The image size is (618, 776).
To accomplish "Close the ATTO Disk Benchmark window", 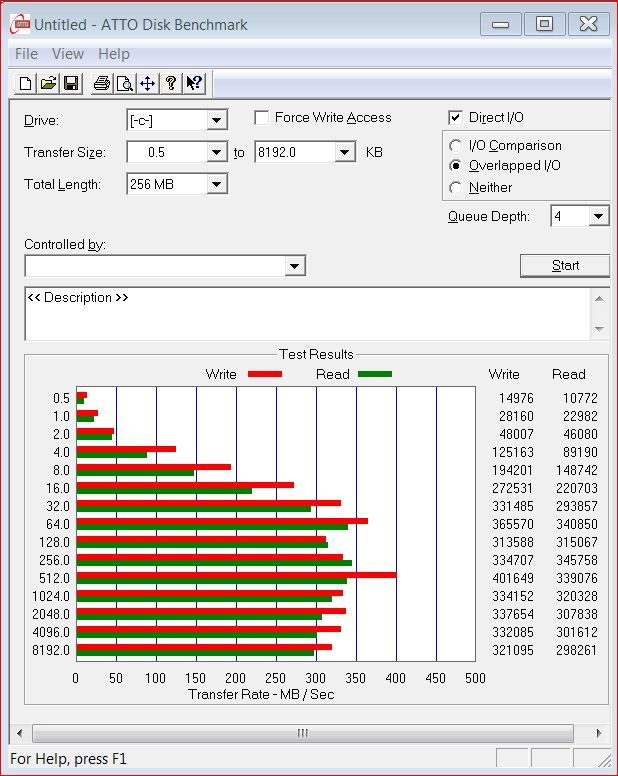I will [x=588, y=24].
